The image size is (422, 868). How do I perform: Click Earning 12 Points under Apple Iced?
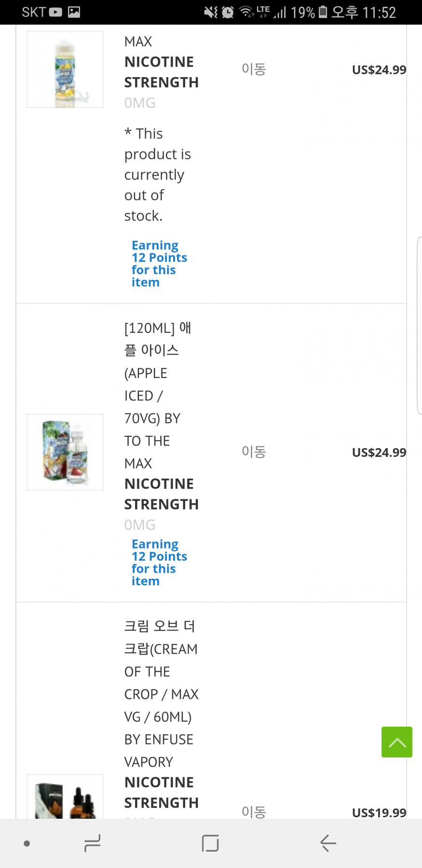(159, 563)
